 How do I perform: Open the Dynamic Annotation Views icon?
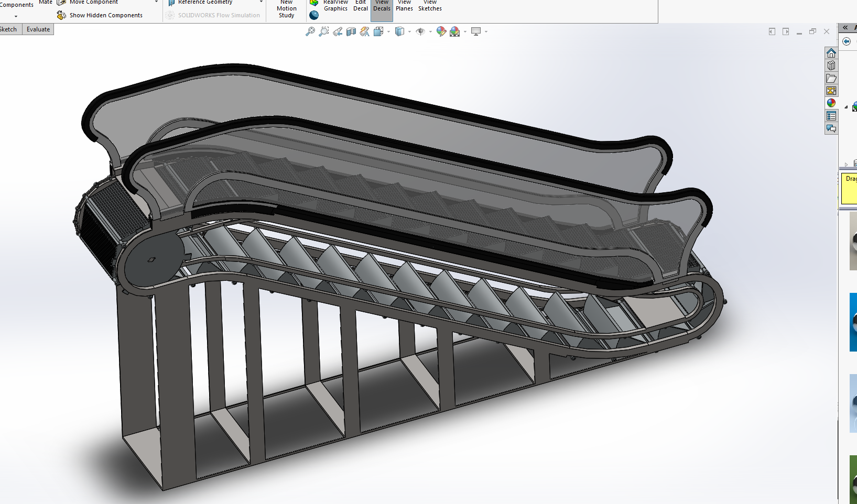(365, 31)
